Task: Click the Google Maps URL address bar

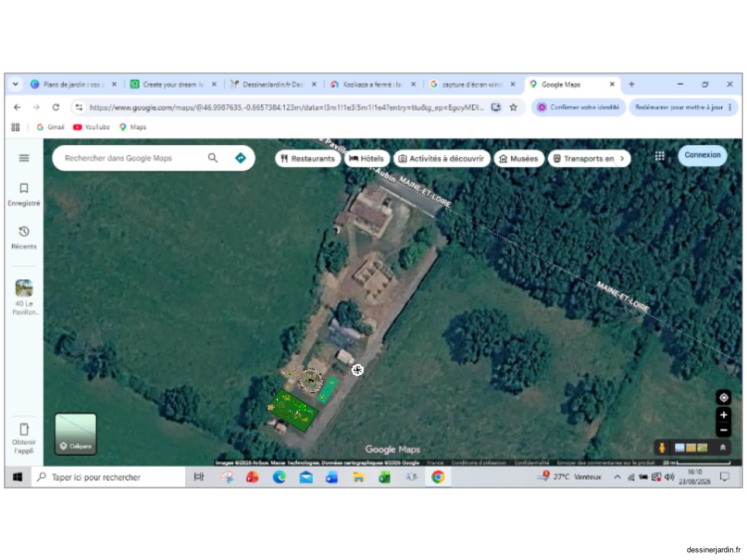Action: click(x=287, y=107)
